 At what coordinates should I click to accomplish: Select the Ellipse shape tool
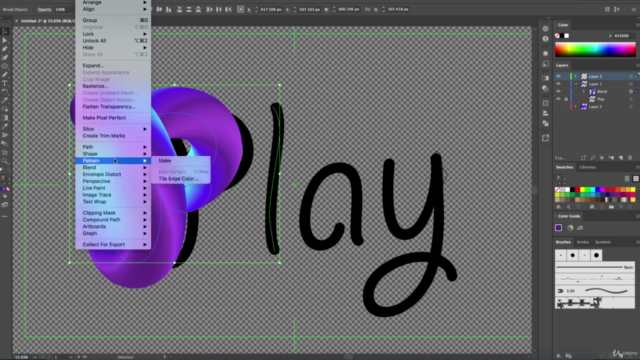click(5, 66)
